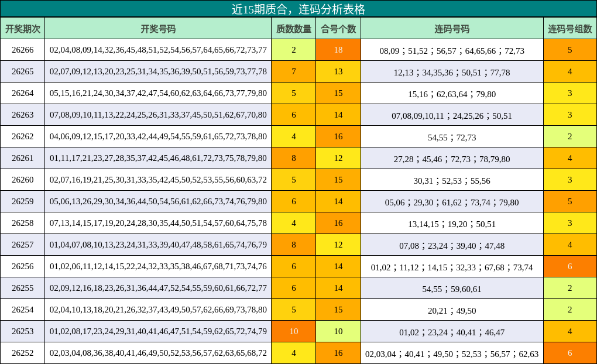Click prime count 8 in row 26261
The width and height of the screenshot is (597, 364).
[294, 158]
